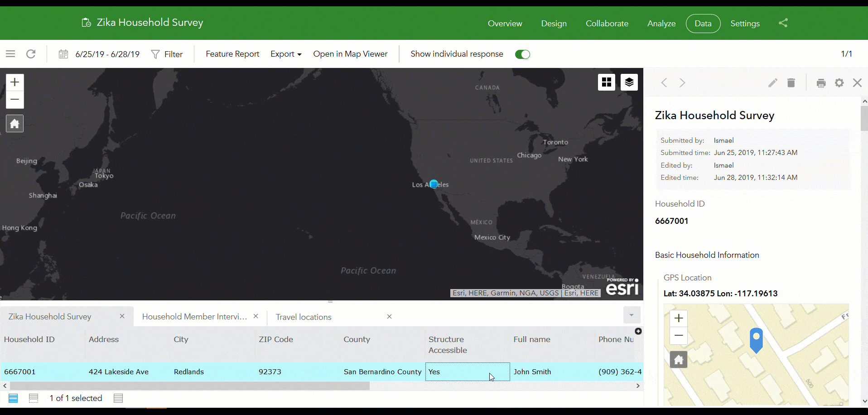Print the individual response
The image size is (868, 415).
(x=821, y=83)
